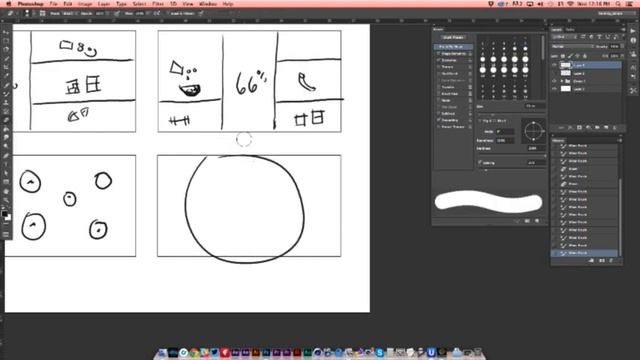
Task: Click the brush Spacing slider
Action: click(x=512, y=169)
